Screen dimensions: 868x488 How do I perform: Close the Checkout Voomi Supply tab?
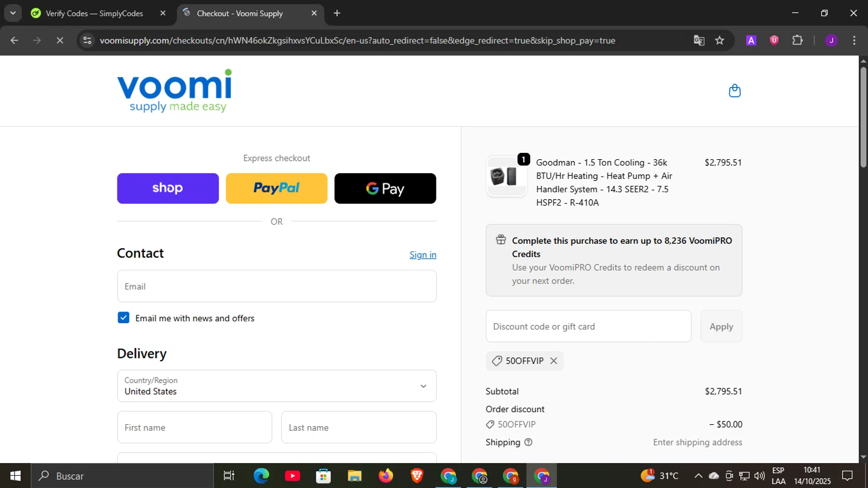tap(314, 13)
